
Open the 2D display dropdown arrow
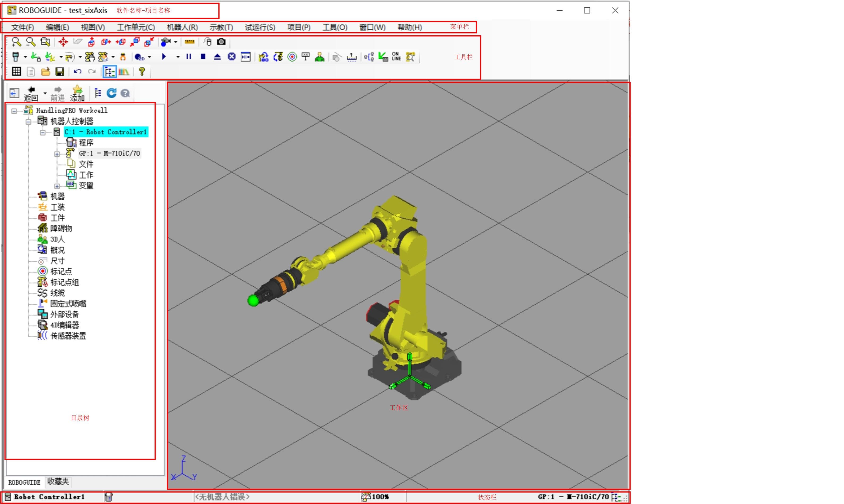[x=150, y=57]
